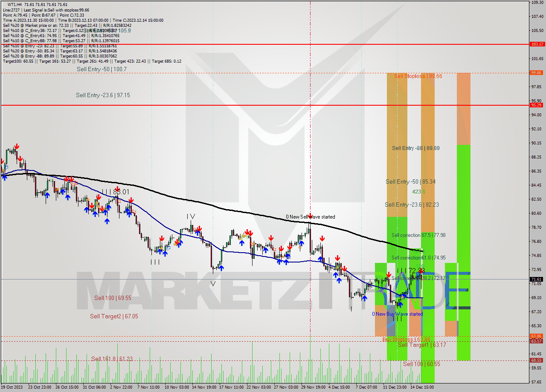The image size is (546, 392).
Task: Click the '14 Dec 15:00' time label
Action: 422,387
